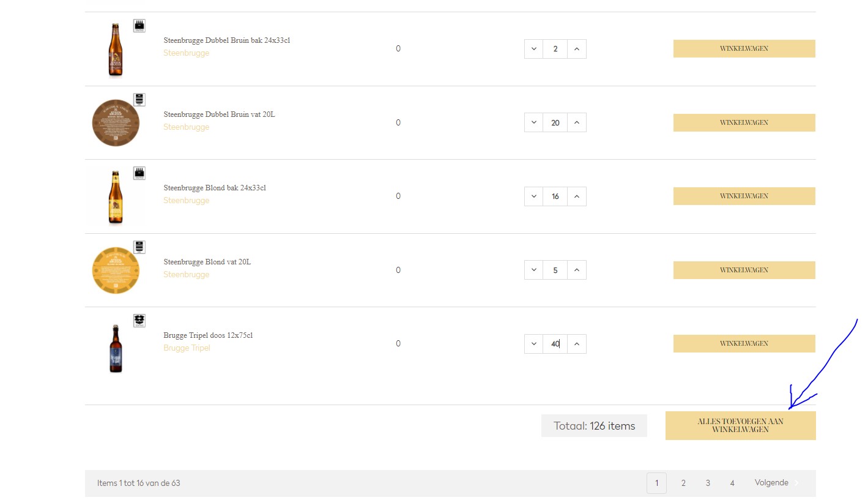Go to page 2 of results

click(x=683, y=483)
